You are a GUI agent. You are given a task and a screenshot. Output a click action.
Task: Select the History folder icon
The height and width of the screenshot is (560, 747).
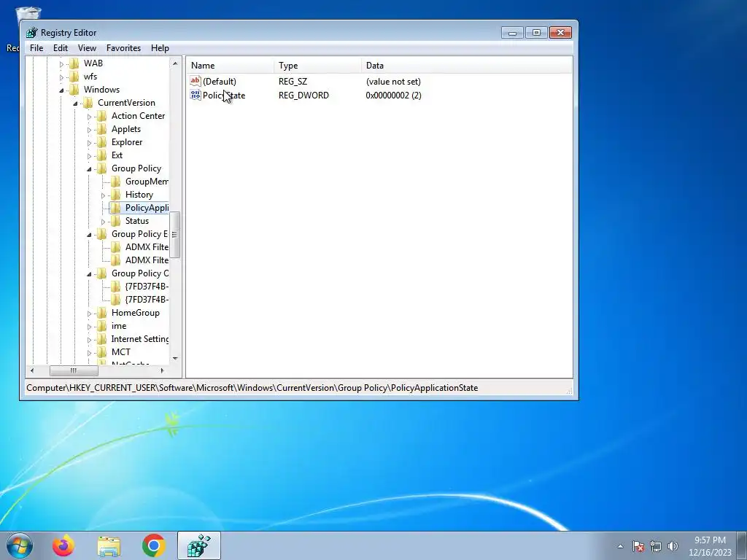[x=115, y=194]
